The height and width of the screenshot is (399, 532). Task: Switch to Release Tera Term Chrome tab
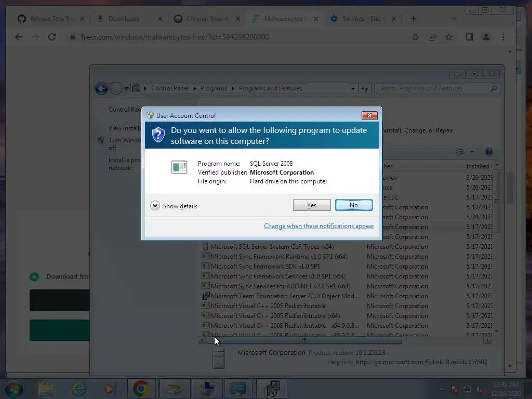51,19
